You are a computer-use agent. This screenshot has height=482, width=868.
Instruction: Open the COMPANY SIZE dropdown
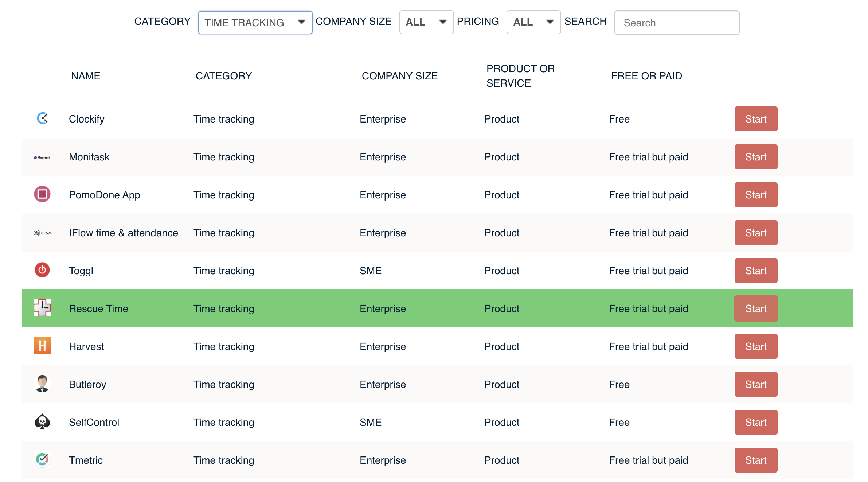[x=426, y=22]
